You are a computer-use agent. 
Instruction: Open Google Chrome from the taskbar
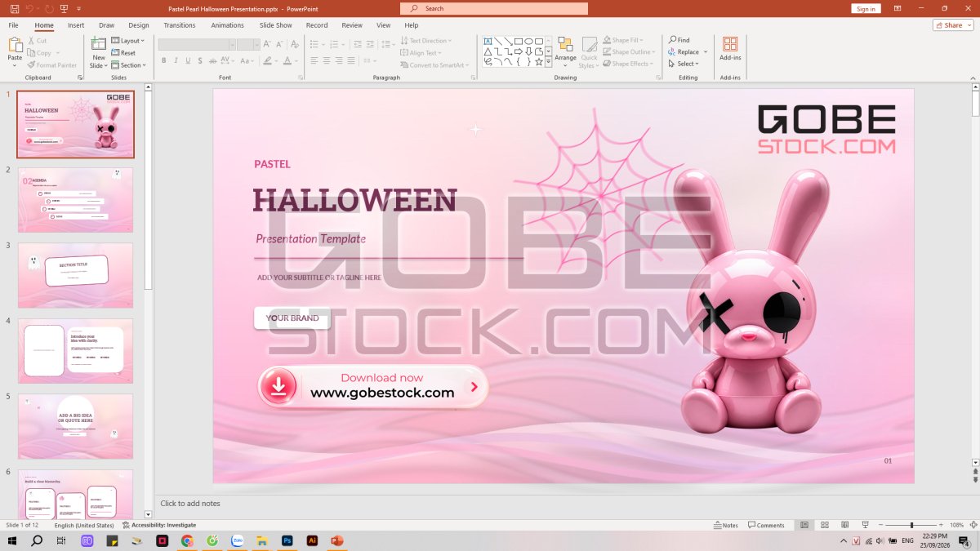pos(187,540)
